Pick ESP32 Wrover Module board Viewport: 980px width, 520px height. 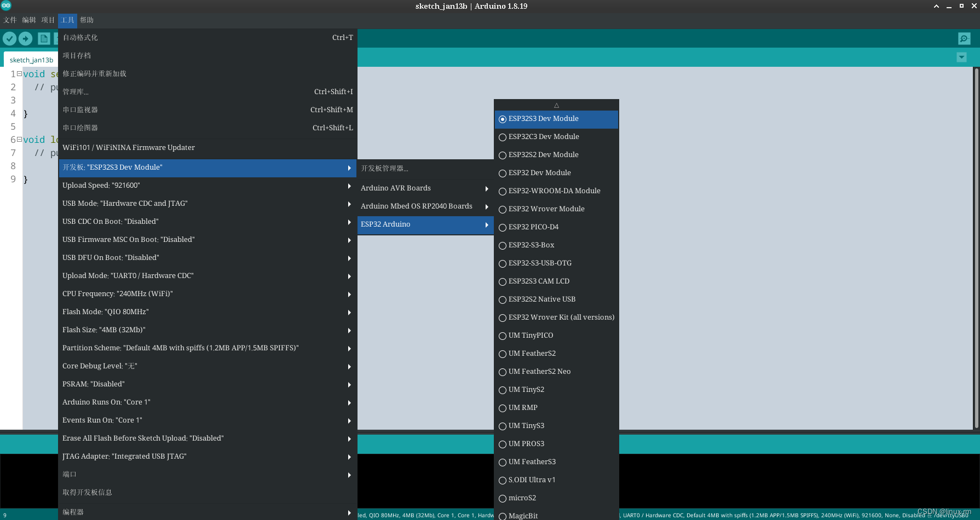pos(556,209)
